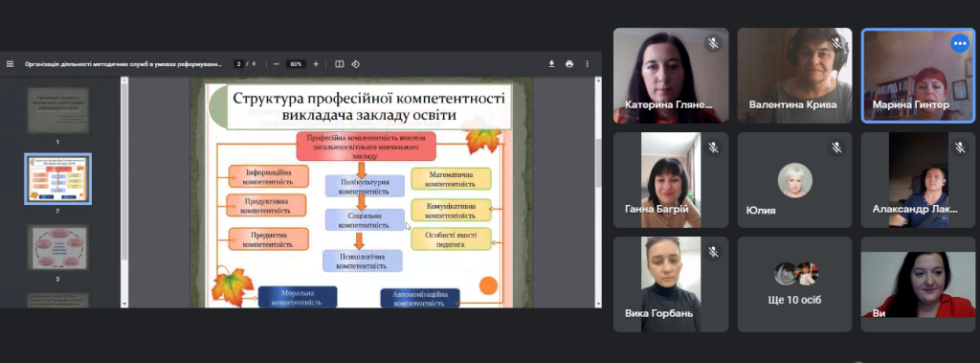This screenshot has height=363, width=980.
Task: Select Вика Горбань video tile
Action: pos(671,284)
